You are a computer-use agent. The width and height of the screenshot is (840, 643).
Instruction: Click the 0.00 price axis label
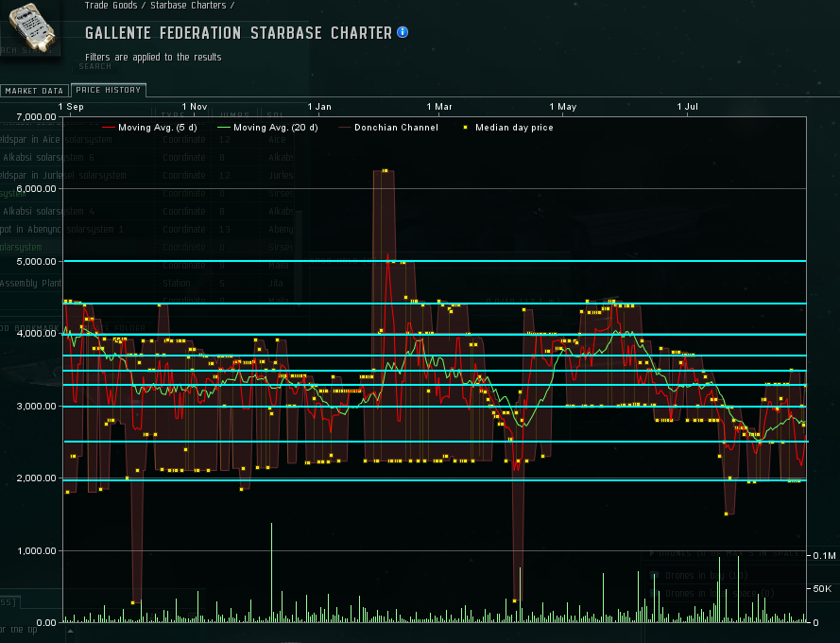click(x=46, y=622)
